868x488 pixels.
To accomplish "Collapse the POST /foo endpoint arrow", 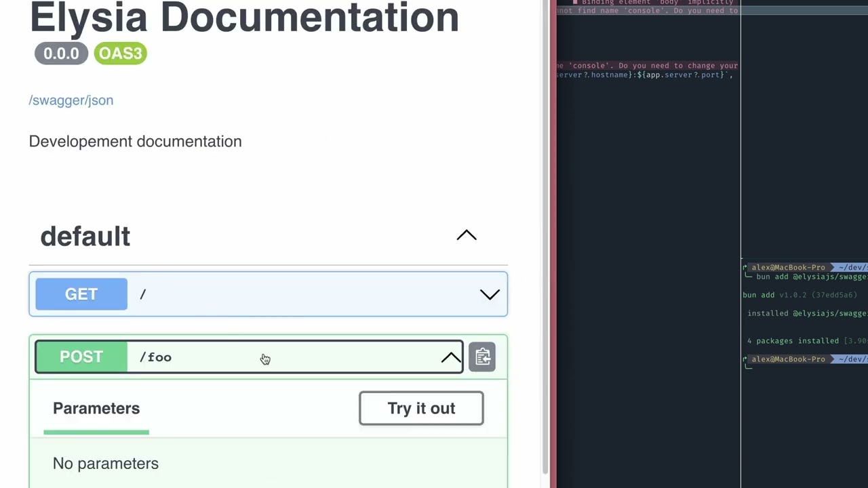I will (x=450, y=358).
